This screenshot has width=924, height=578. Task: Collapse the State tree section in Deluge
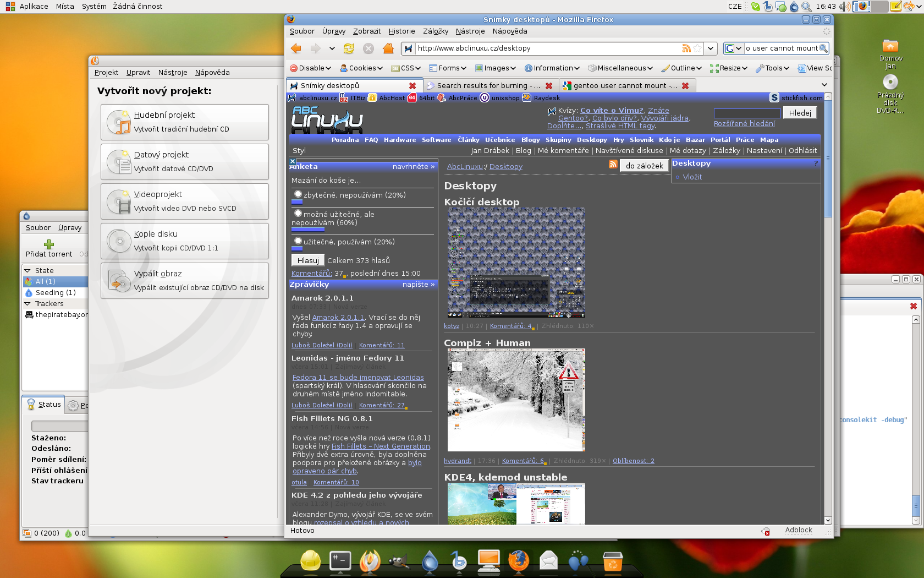click(27, 271)
